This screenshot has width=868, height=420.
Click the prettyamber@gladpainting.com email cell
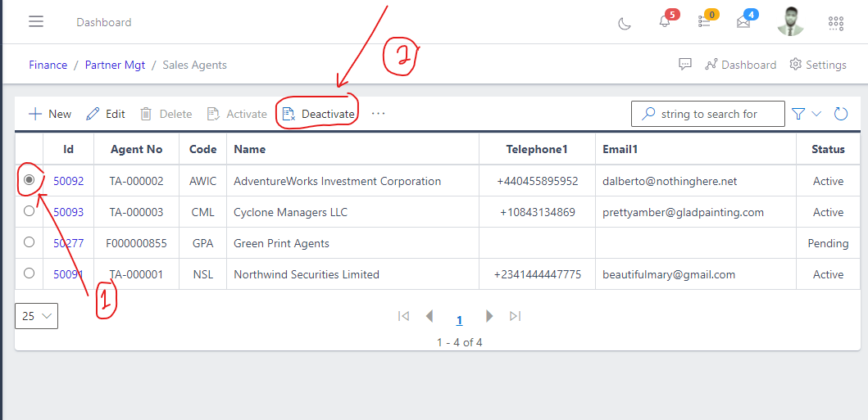(696, 212)
